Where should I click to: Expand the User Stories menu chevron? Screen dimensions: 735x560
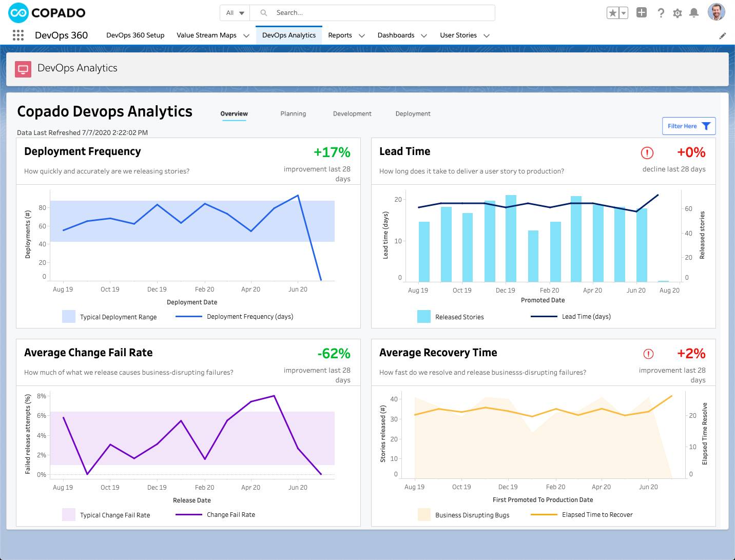(x=486, y=35)
